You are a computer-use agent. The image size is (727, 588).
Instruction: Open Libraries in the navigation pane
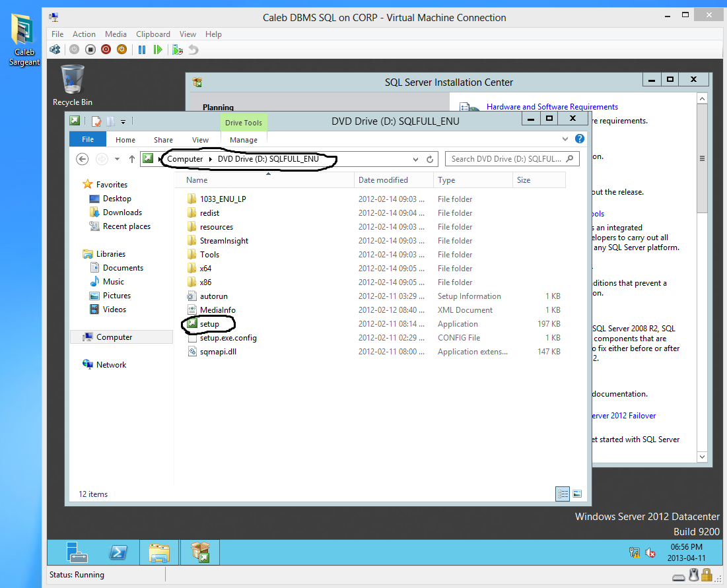coord(111,254)
